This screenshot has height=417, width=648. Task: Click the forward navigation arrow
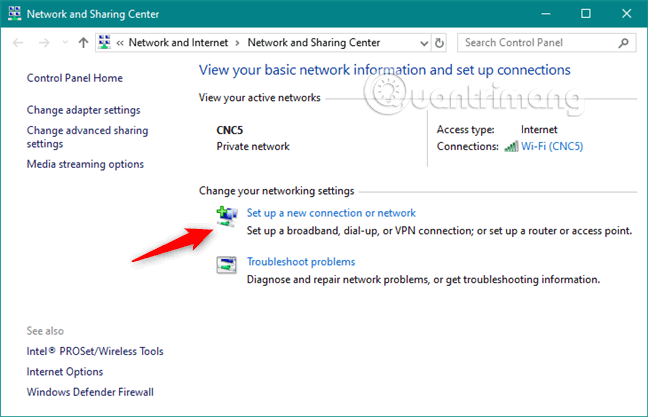click(x=44, y=43)
